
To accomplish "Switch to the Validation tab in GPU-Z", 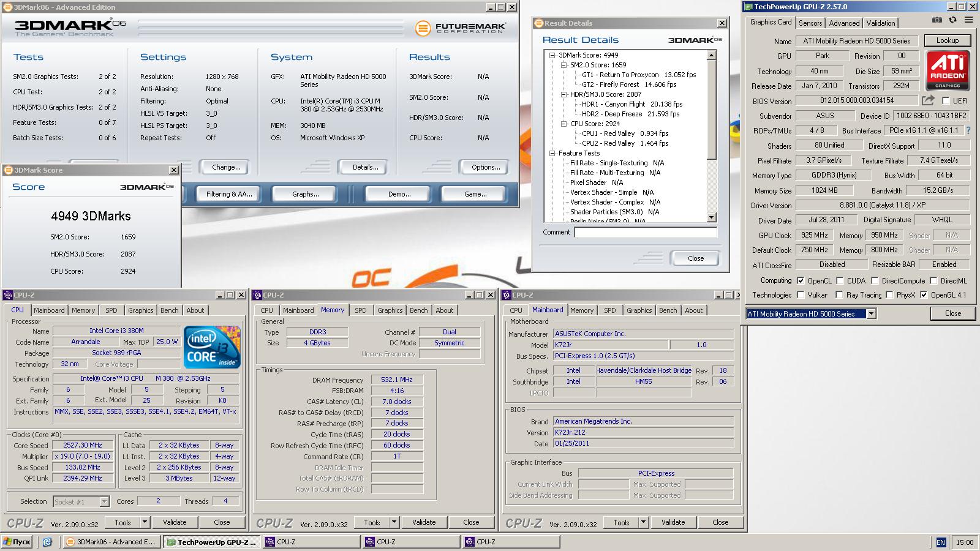I will 881,23.
